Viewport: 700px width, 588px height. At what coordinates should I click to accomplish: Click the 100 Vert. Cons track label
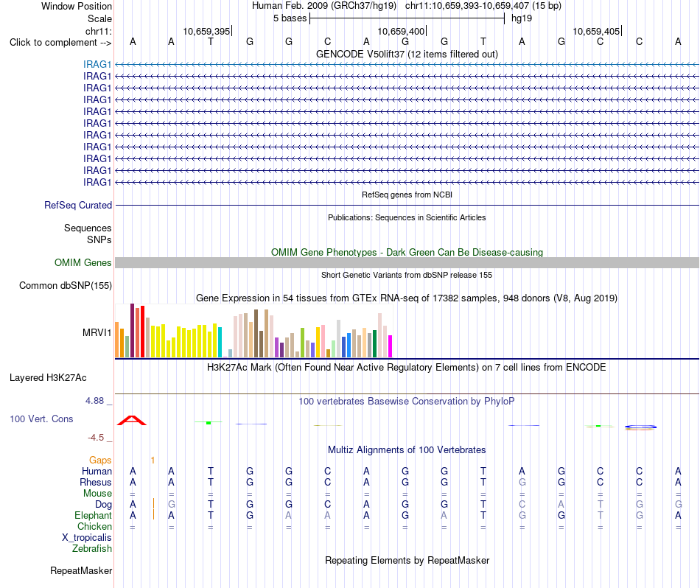click(41, 419)
